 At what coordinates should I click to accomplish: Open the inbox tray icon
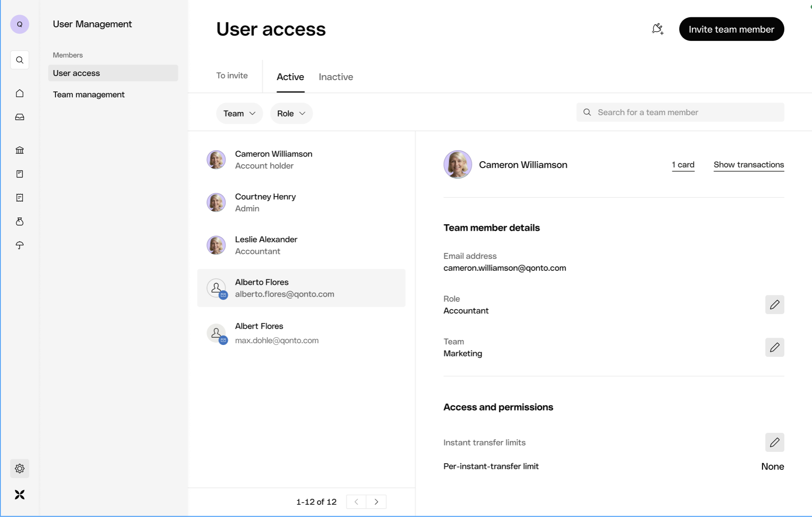pyautogui.click(x=20, y=117)
